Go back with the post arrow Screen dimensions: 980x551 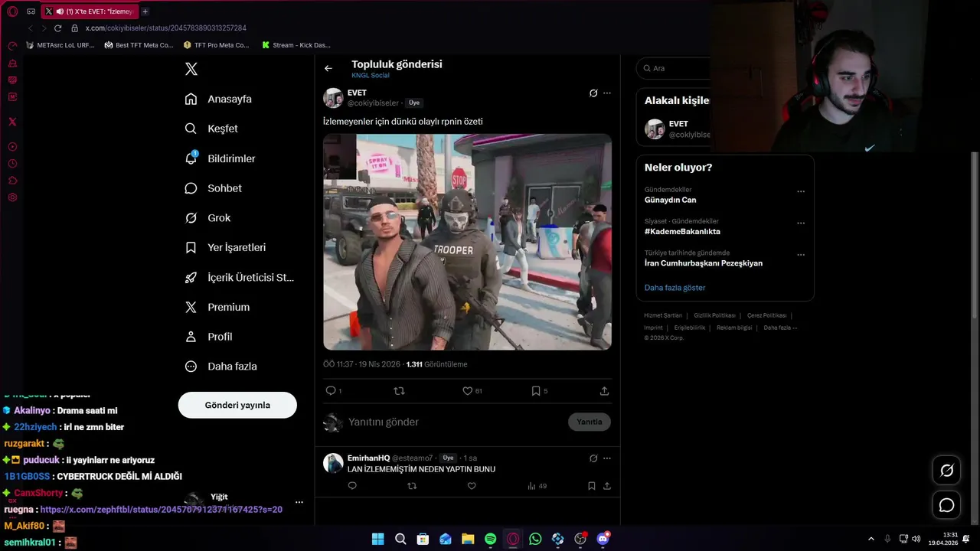[328, 68]
